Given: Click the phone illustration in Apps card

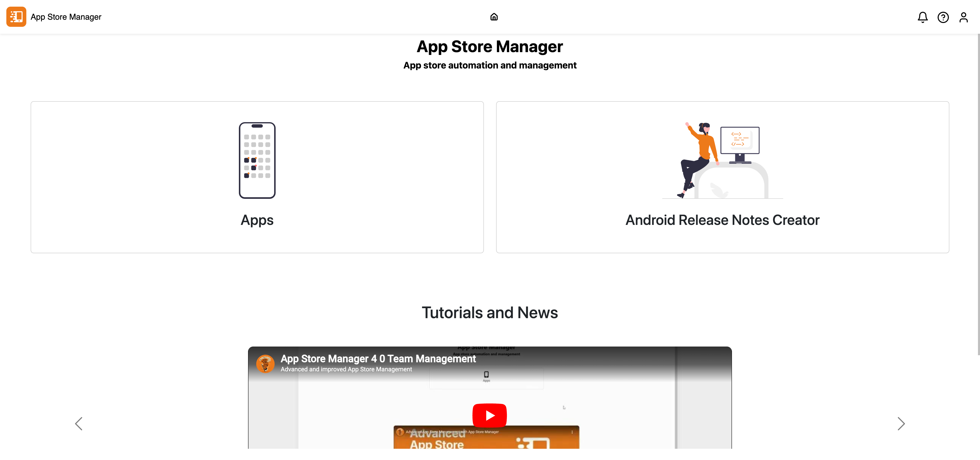Looking at the screenshot, I should [x=257, y=160].
